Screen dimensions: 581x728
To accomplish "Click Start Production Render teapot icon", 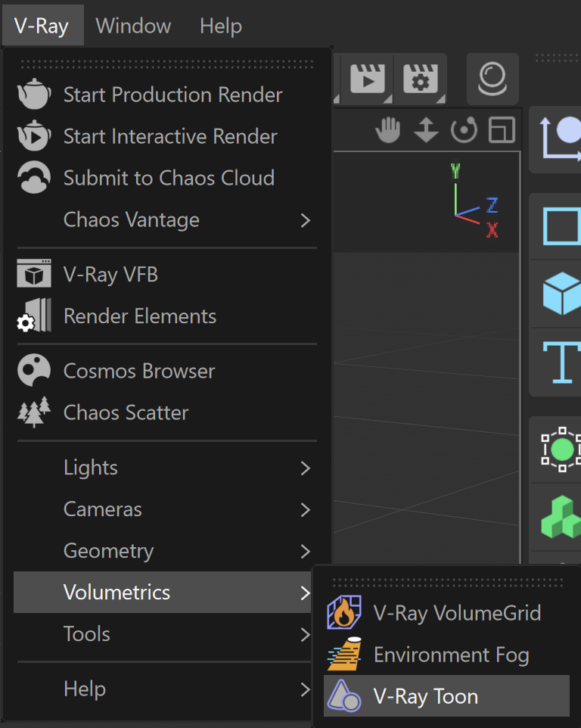I will 34,95.
